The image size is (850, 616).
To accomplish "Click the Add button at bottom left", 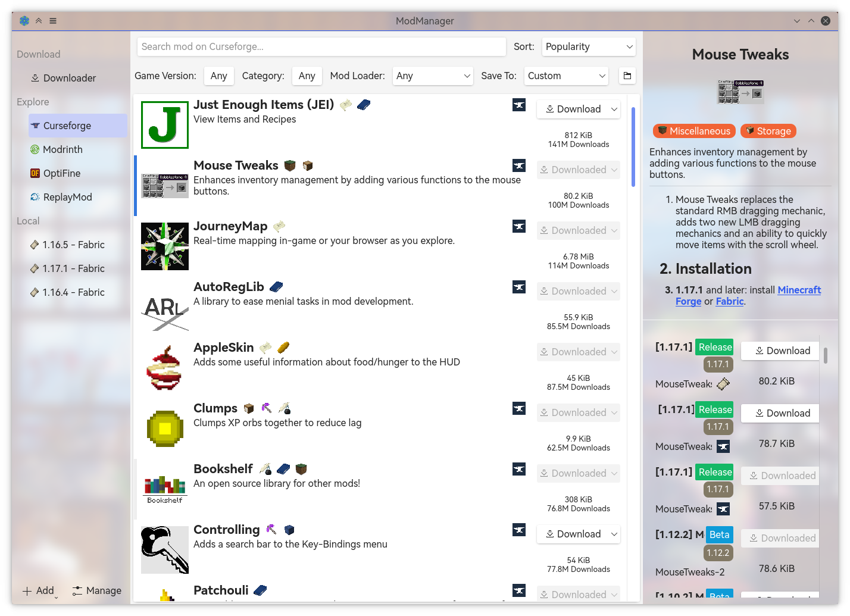I will point(39,590).
